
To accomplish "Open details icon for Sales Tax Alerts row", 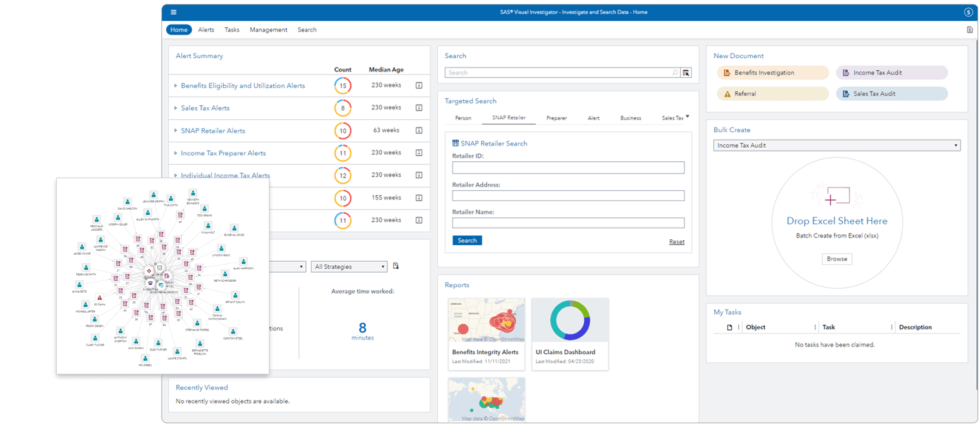I will click(419, 108).
